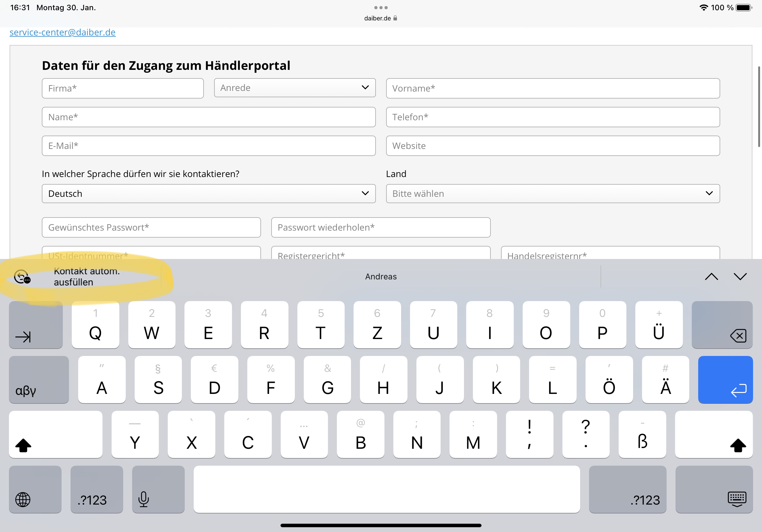Tap the tab key on the keyboard
This screenshot has height=532, width=762.
coord(36,325)
